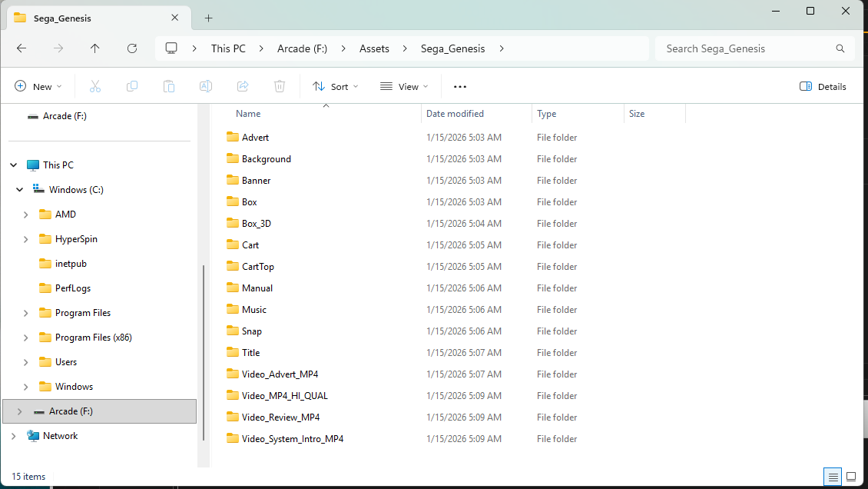Click the Rename icon in toolbar

pyautogui.click(x=206, y=87)
